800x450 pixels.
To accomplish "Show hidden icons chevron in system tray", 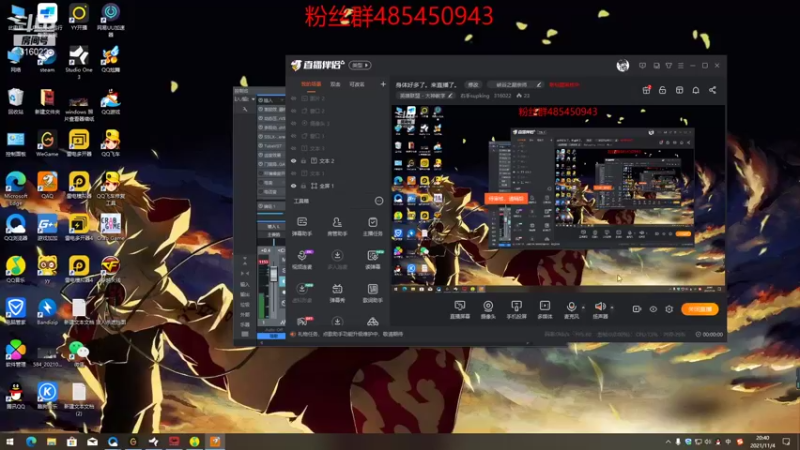I will coord(668,441).
